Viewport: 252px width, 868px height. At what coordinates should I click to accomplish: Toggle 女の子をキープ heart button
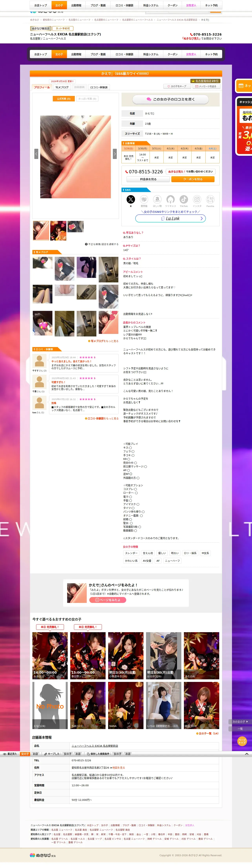pos(177,86)
